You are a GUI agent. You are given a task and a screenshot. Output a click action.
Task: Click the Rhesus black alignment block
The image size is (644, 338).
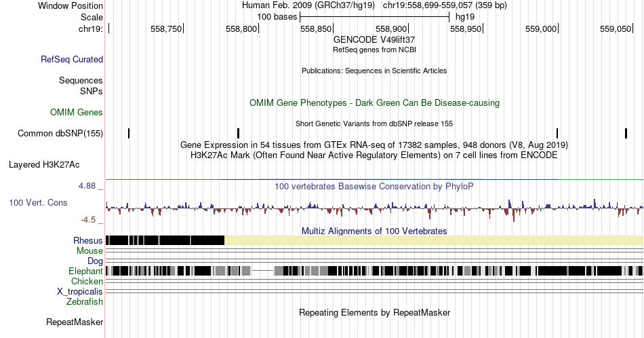(165, 240)
